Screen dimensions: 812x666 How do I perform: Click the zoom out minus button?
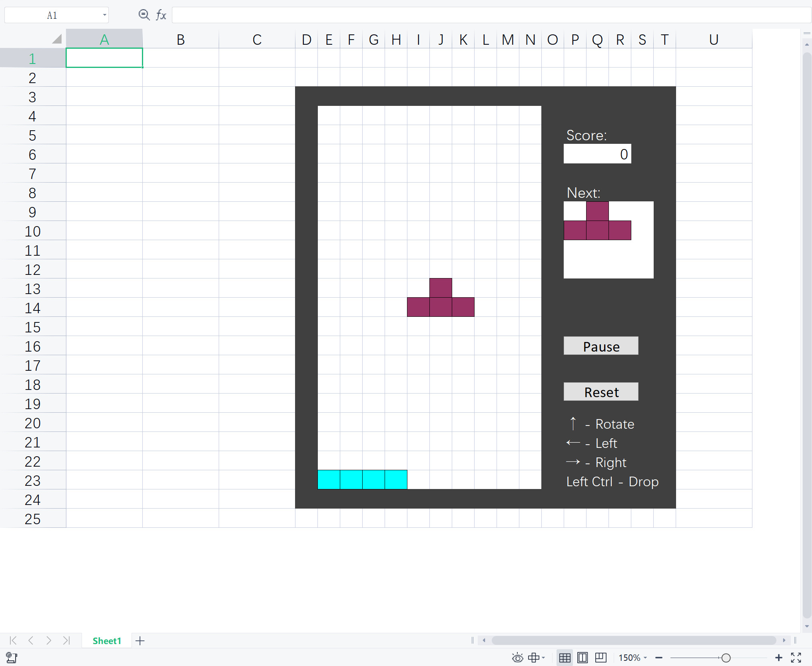click(x=659, y=657)
